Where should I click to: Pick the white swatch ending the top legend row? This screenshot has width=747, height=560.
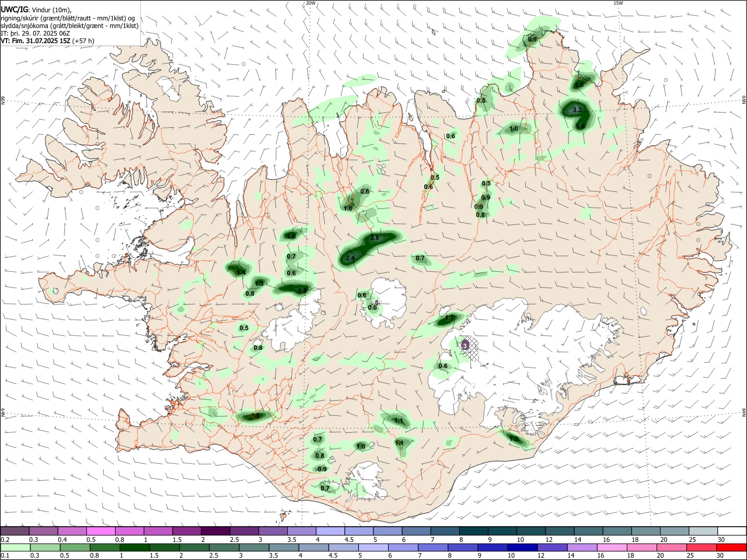click(x=732, y=531)
